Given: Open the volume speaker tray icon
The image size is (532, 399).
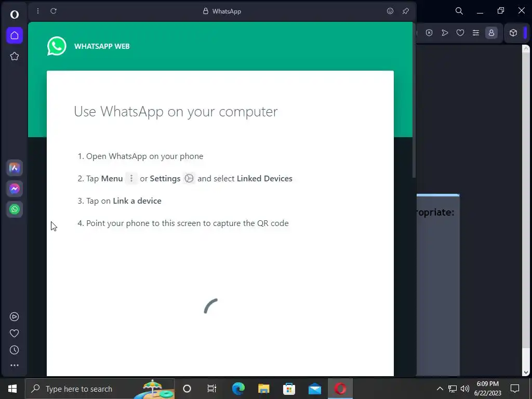Looking at the screenshot, I should coord(465,389).
